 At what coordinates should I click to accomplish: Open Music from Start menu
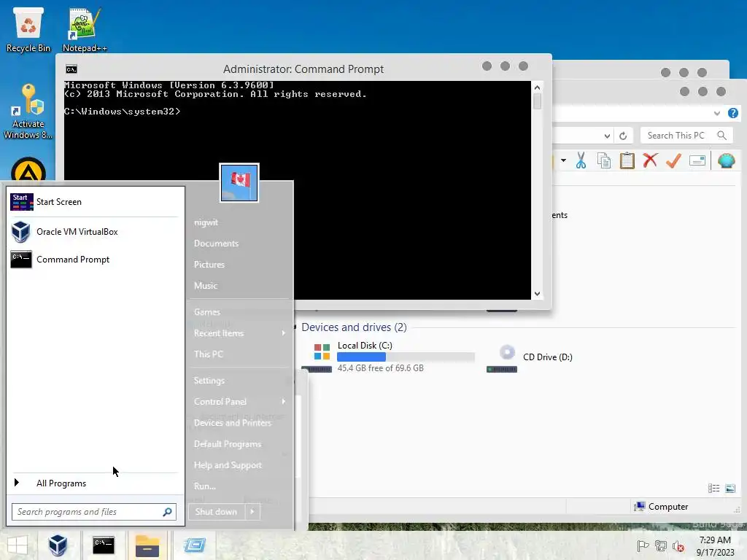205,286
